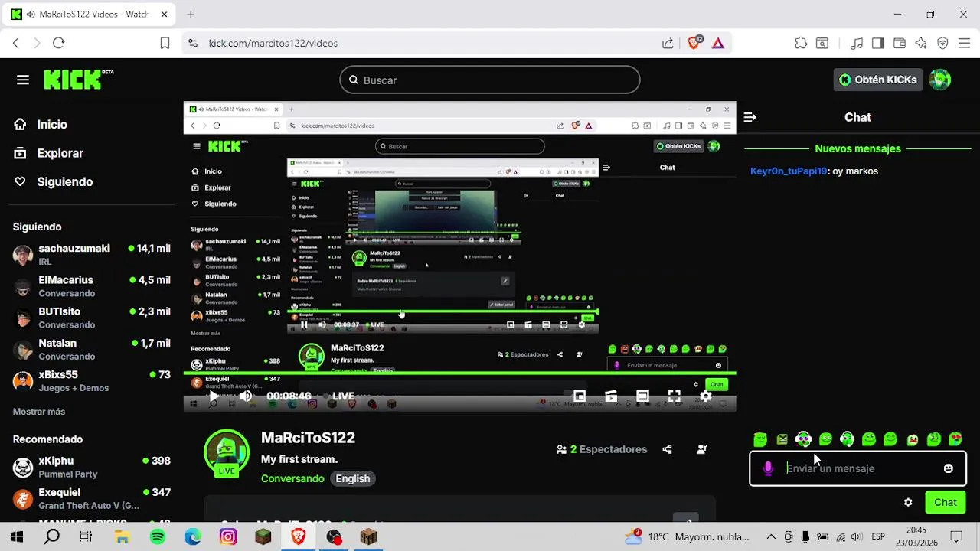Screen dimensions: 980x551
Task: Open Brave main menu button
Action: [965, 43]
